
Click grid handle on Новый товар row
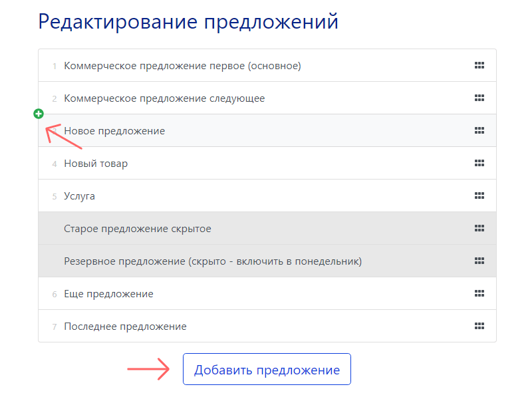coord(479,163)
